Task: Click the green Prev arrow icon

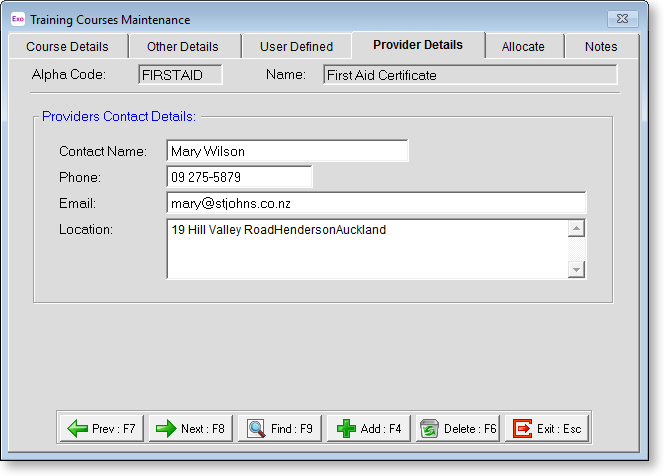Action: [77, 429]
